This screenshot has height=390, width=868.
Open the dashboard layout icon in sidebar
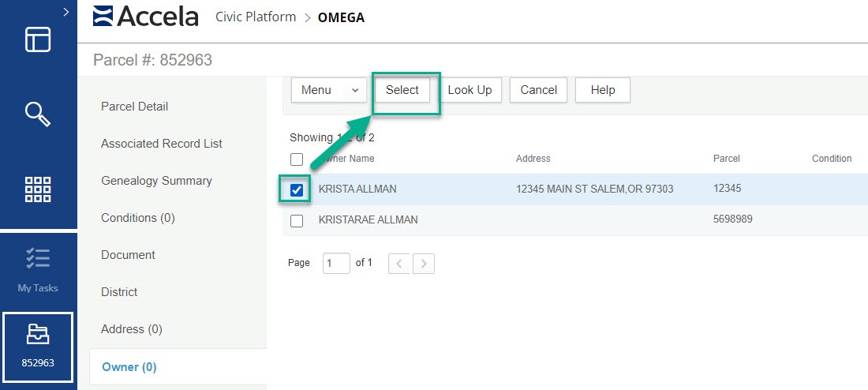38,39
